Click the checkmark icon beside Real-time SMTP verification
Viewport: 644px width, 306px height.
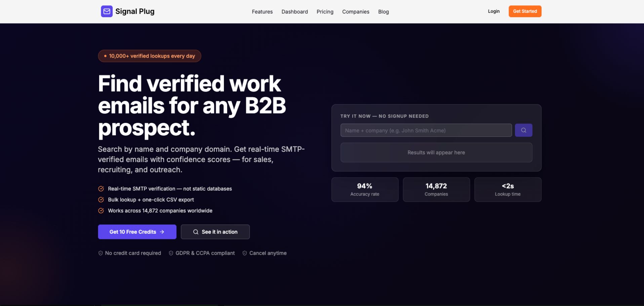click(101, 189)
